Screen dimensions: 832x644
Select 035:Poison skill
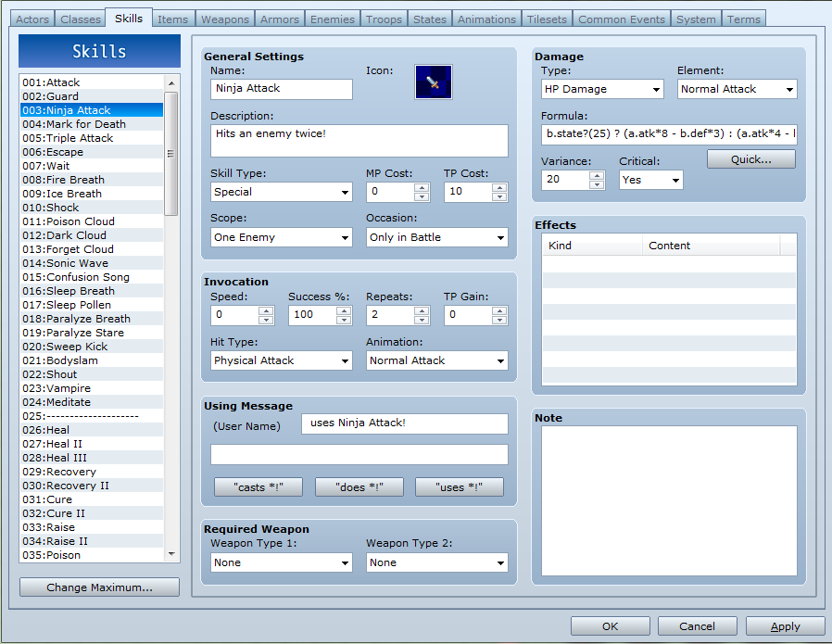(x=92, y=555)
